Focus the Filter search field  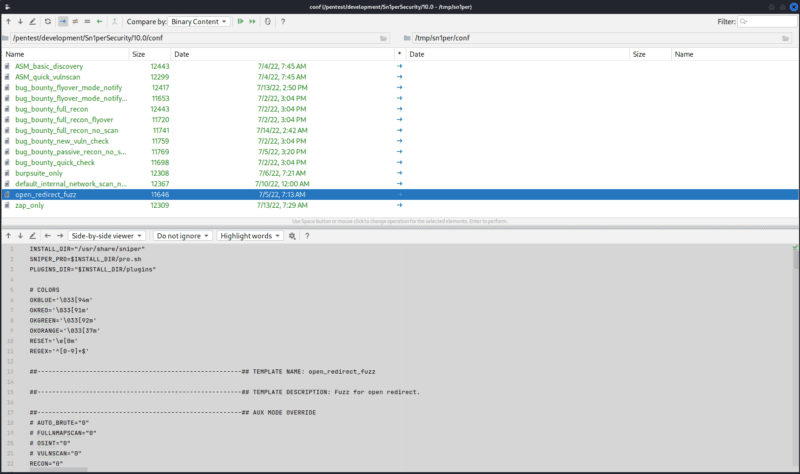(767, 21)
